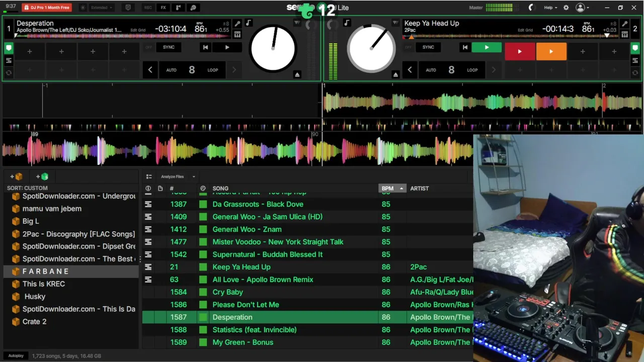Enable SYNC on deck 1

pyautogui.click(x=169, y=47)
